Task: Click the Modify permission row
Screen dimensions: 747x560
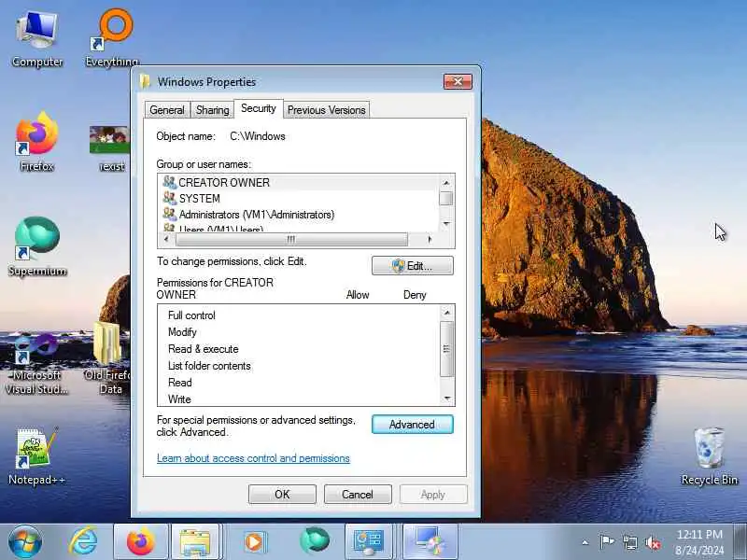Action: click(x=299, y=332)
